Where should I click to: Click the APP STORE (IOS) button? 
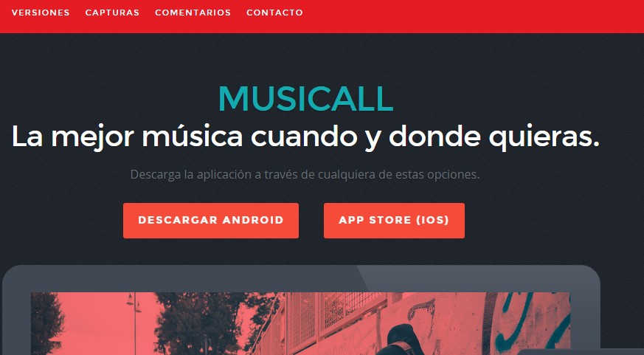point(394,220)
